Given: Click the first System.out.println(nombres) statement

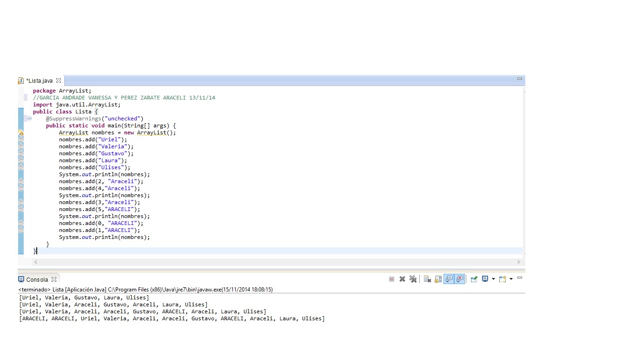Looking at the screenshot, I should click(x=105, y=174).
